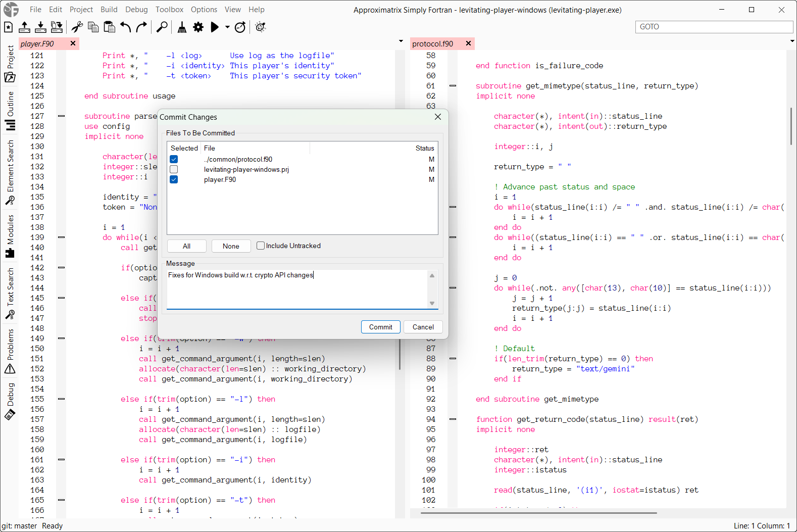Screen dimensions: 797x532
Task: Click the Redo arrow icon
Action: tap(142, 27)
